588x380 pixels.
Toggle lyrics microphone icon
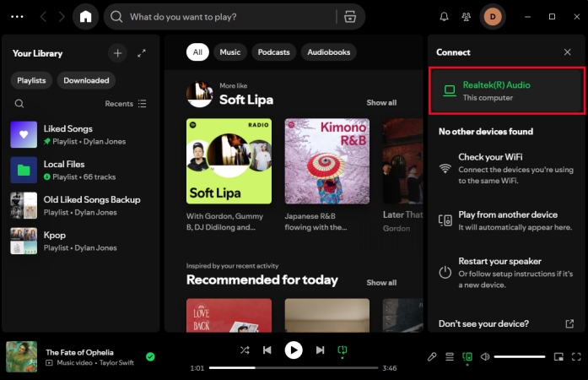tap(432, 356)
